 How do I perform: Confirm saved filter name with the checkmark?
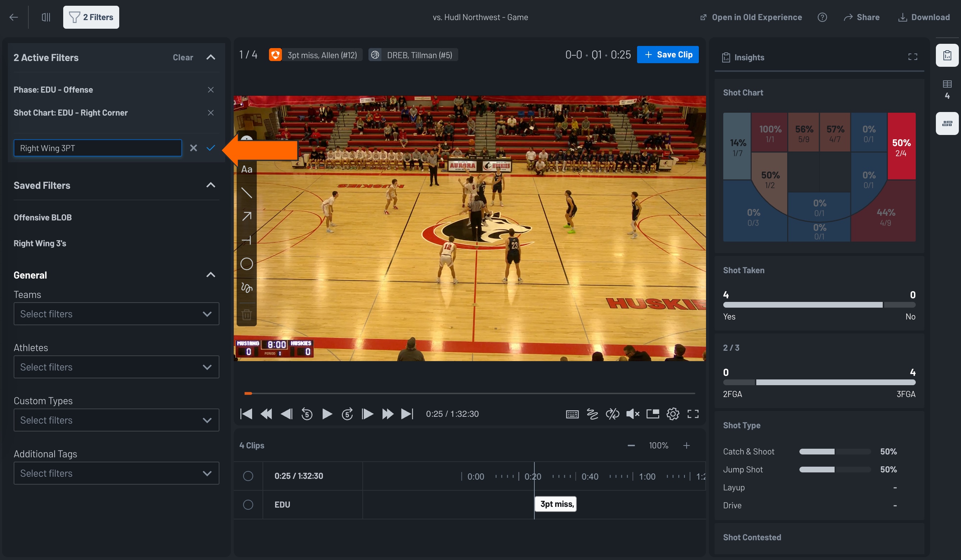coord(211,148)
